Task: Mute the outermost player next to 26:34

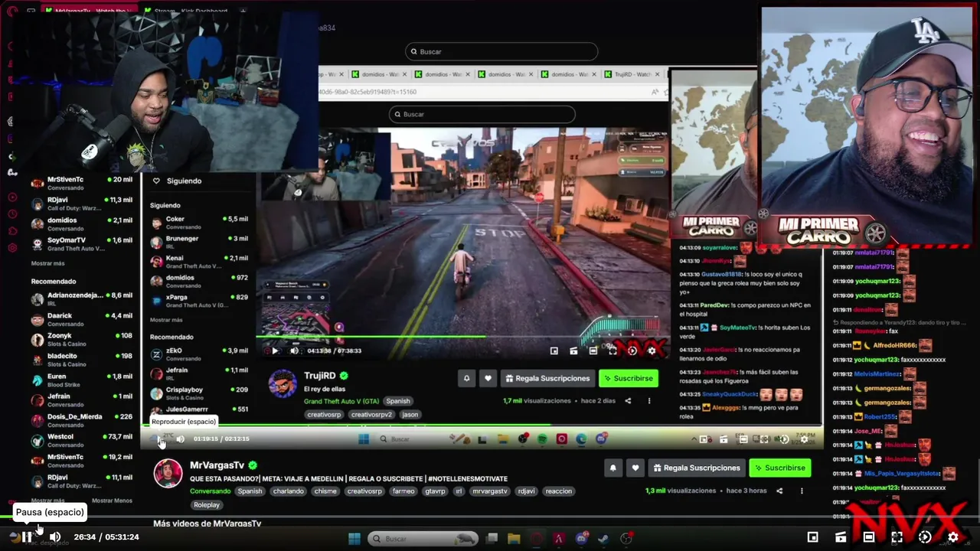Action: [x=55, y=537]
